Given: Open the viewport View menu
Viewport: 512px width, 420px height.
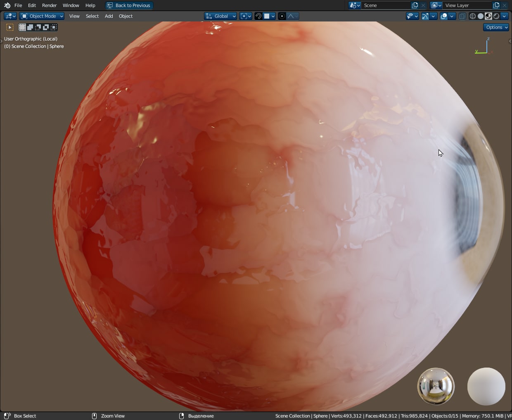Looking at the screenshot, I should [x=74, y=16].
